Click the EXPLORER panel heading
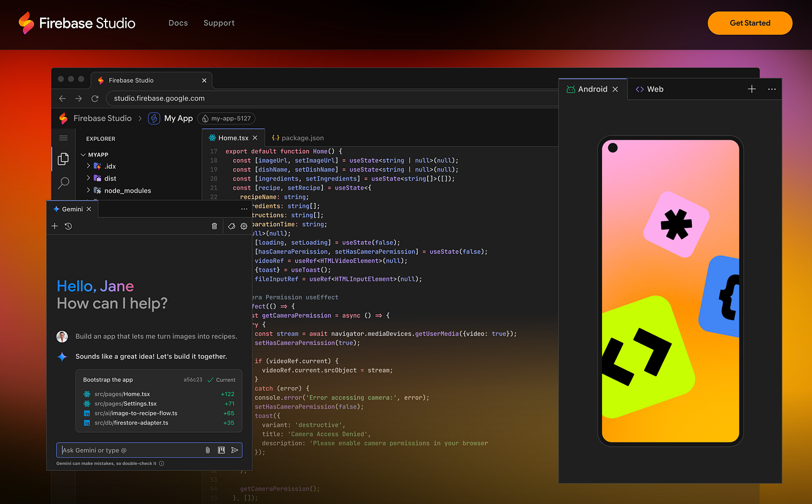This screenshot has height=504, width=812. 101,139
